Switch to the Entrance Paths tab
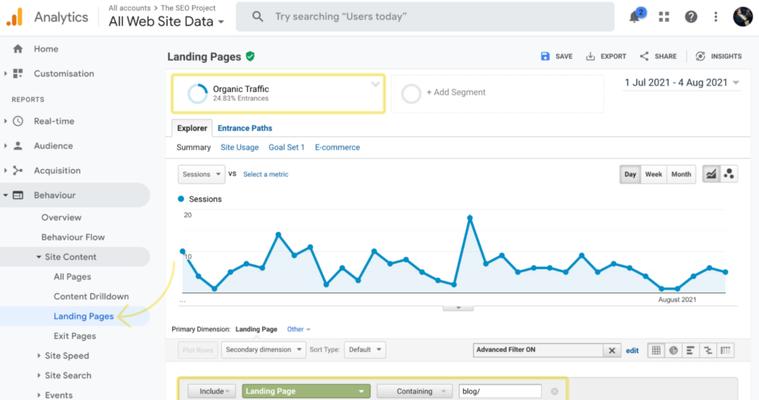Screen dimensions: 759x400 tap(244, 128)
